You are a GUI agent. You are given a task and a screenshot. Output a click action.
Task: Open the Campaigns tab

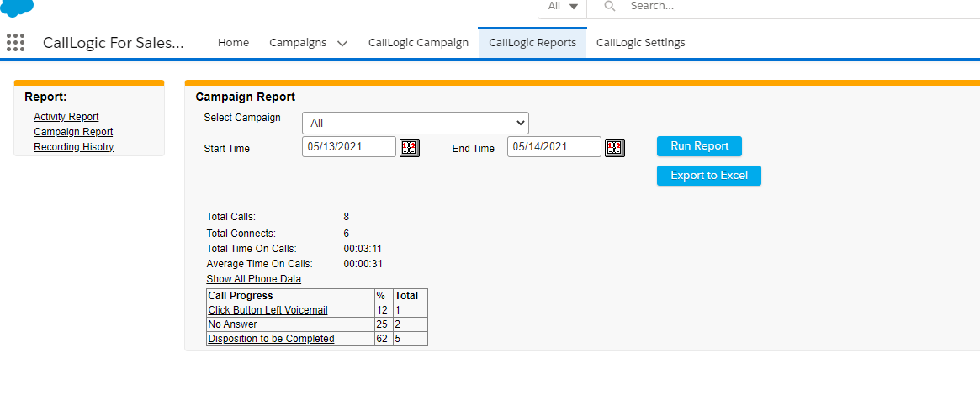coord(298,43)
